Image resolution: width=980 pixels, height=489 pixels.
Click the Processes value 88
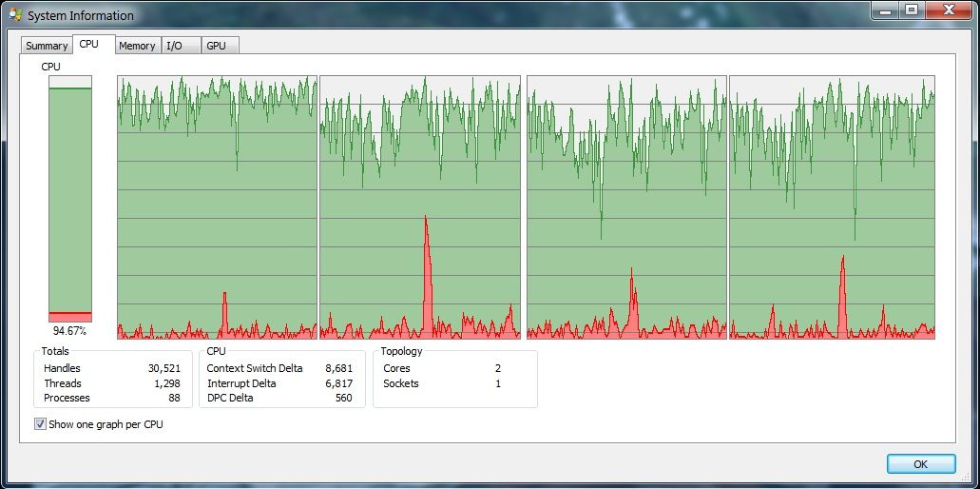174,398
